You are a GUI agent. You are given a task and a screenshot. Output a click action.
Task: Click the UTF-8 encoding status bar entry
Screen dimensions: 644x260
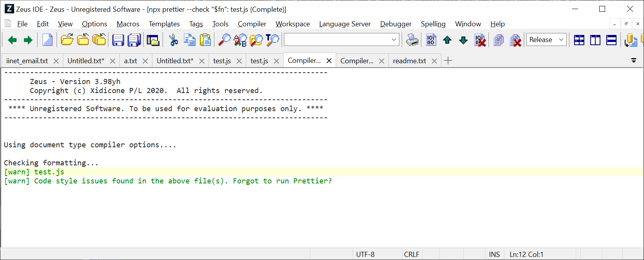pyautogui.click(x=365, y=255)
